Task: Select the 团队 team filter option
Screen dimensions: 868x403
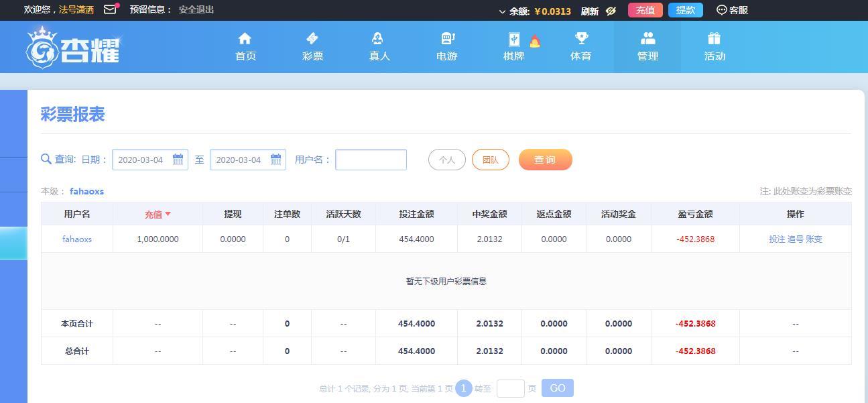Action: [x=491, y=160]
